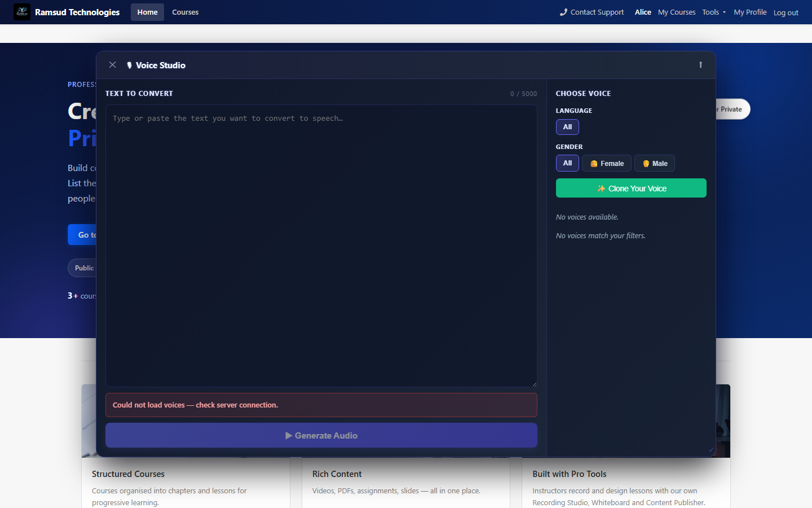
Task: Select the All language filter
Action: coord(567,127)
